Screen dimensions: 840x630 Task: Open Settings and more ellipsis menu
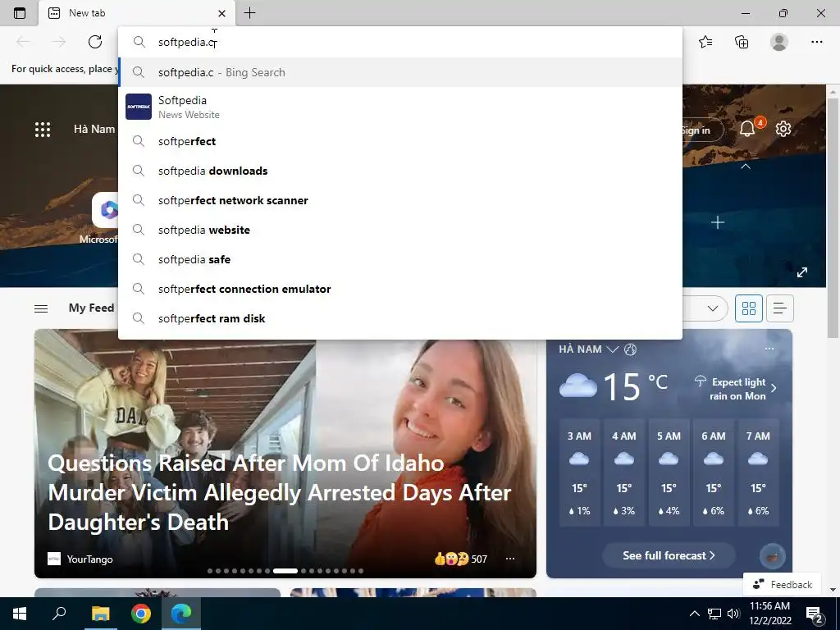click(x=816, y=42)
